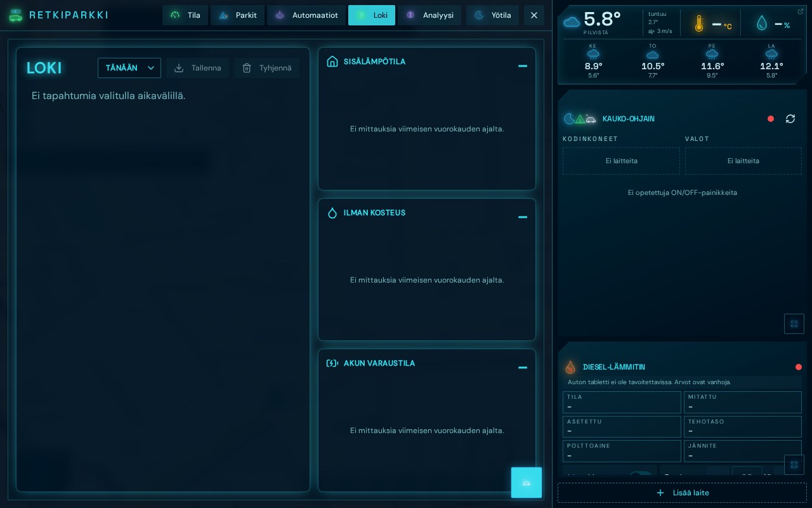Click the Kauko-ohjain mode icons
Viewport: 812px width, 508px height.
point(580,119)
